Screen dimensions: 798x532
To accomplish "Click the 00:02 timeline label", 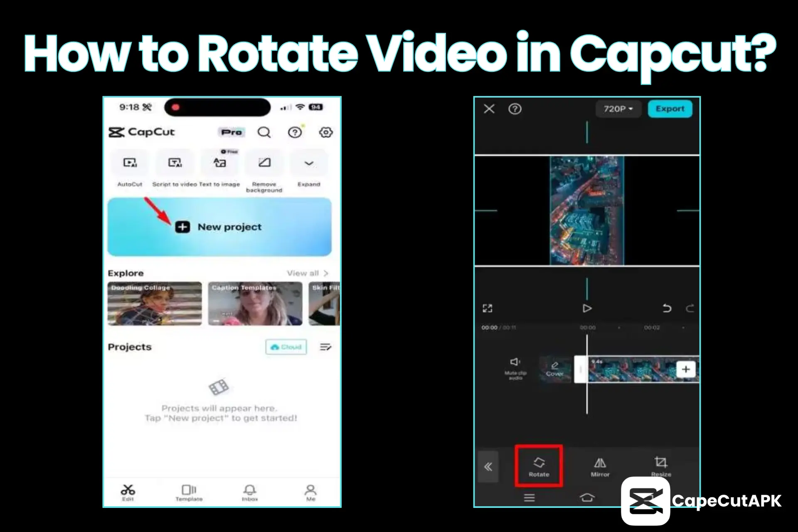I will [x=652, y=328].
